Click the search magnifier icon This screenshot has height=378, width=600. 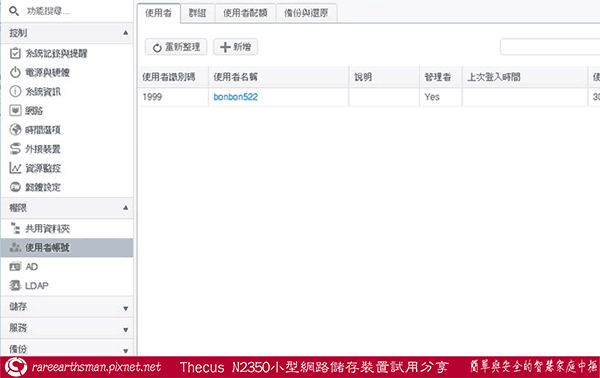pos(14,11)
